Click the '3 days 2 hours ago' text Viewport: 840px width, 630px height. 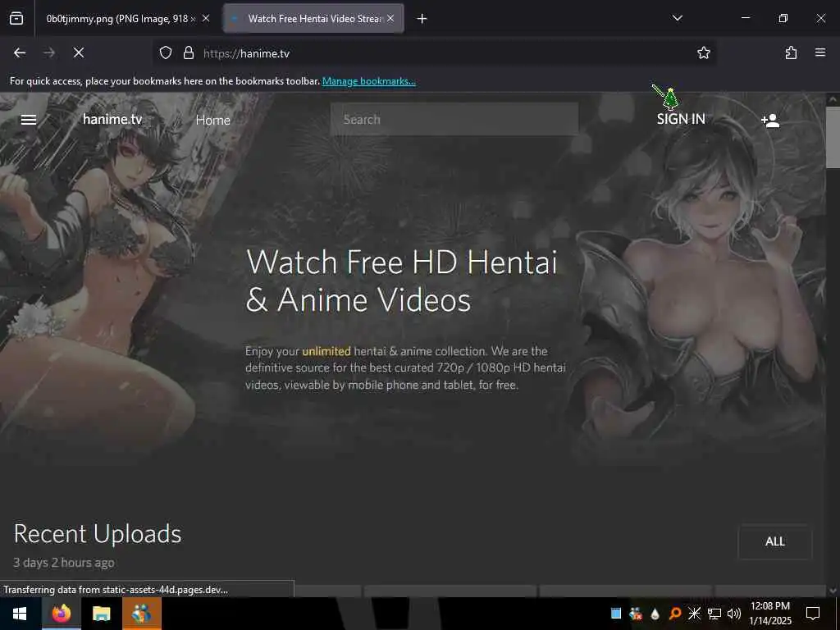point(64,563)
